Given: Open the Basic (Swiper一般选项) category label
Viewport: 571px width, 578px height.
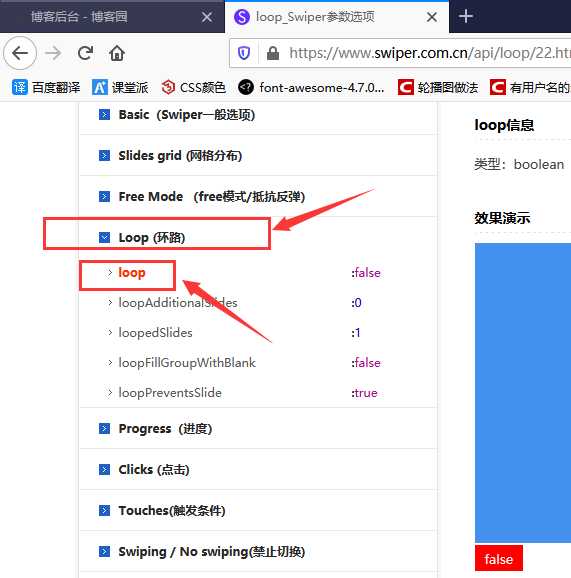Looking at the screenshot, I should pos(187,115).
